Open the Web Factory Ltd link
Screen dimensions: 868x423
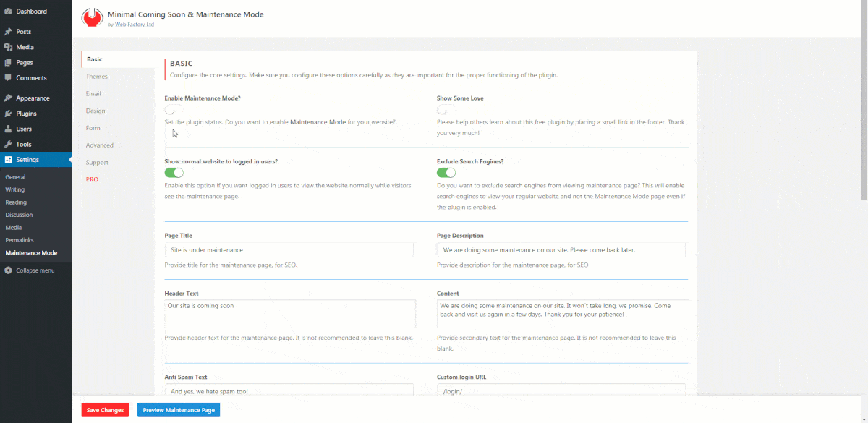pyautogui.click(x=134, y=24)
